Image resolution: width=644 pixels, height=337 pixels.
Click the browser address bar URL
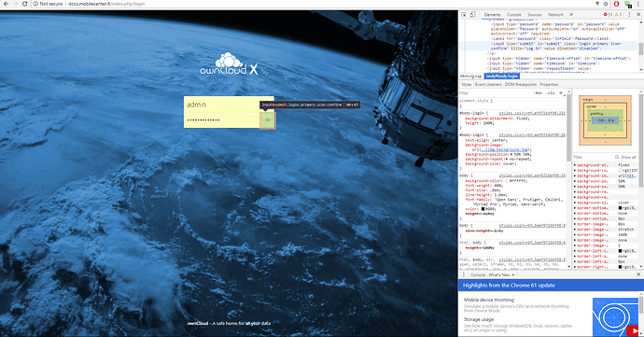click(106, 4)
